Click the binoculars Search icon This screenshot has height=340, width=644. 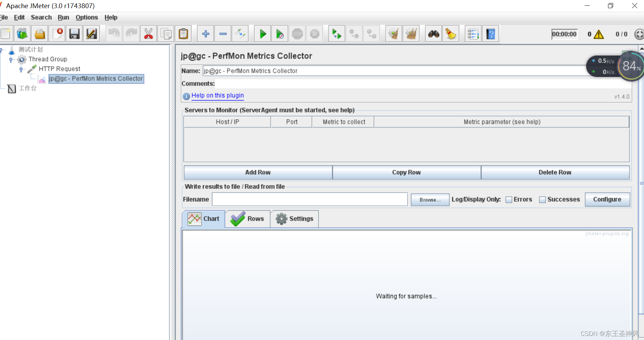point(433,34)
